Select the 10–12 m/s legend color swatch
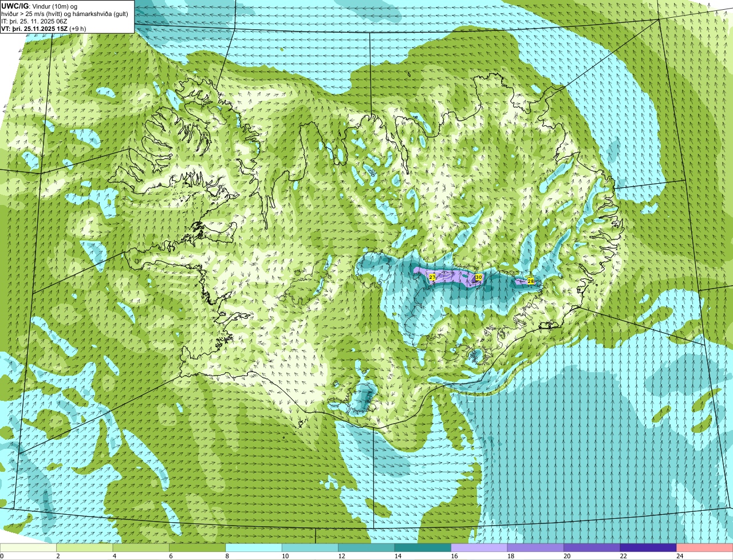 point(310,547)
